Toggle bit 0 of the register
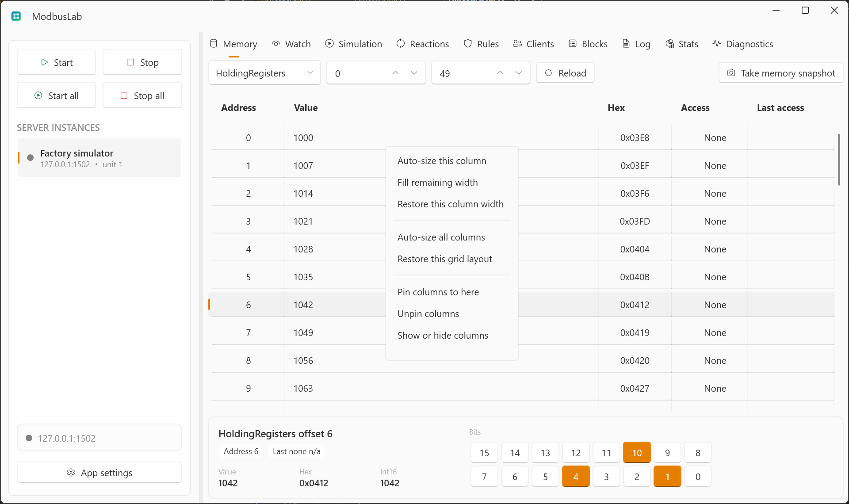The image size is (849, 504). 698,477
